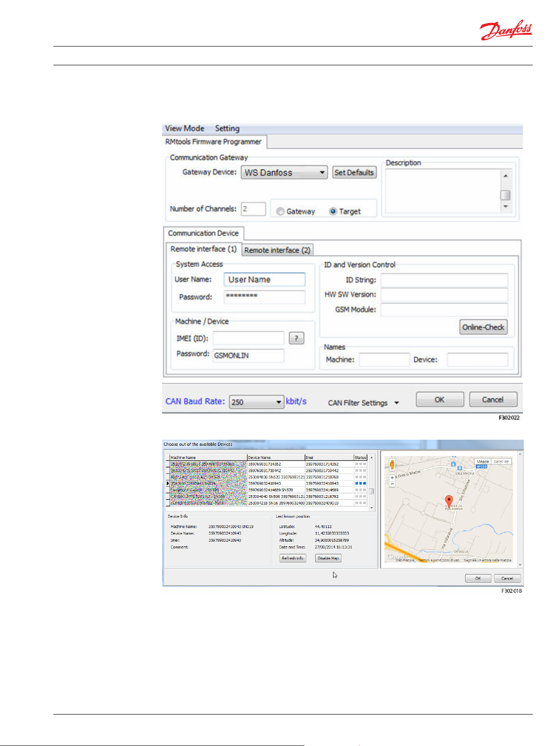
Task: Click the Set Defaults button
Action: tap(354, 172)
